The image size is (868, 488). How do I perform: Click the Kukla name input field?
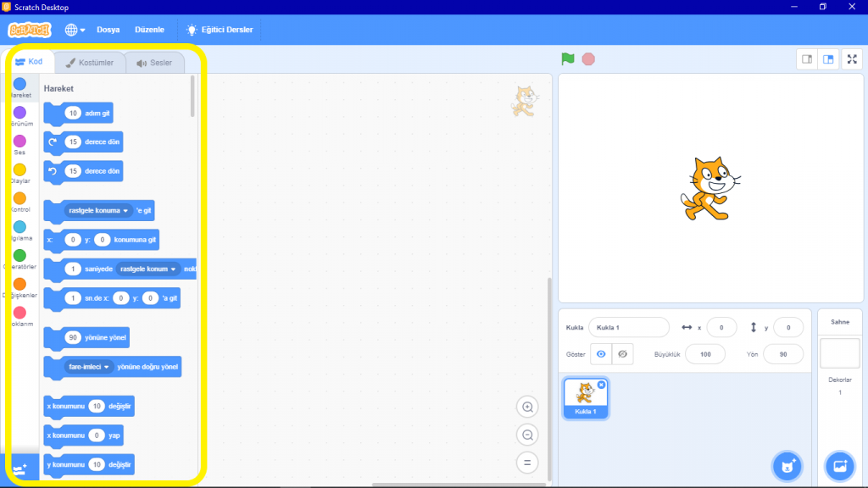point(629,328)
